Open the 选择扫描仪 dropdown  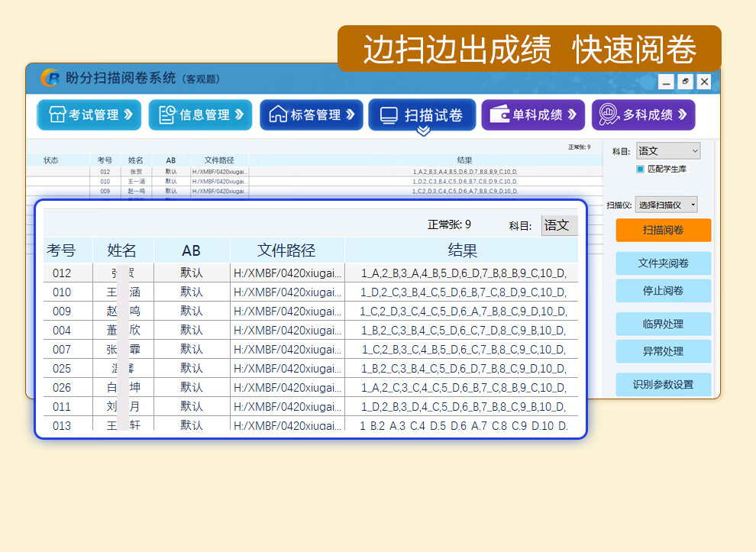667,205
